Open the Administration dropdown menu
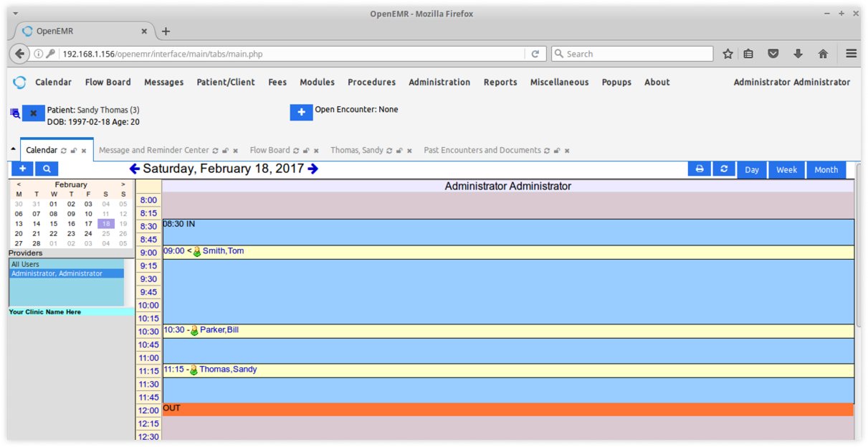868x447 pixels. 439,83
